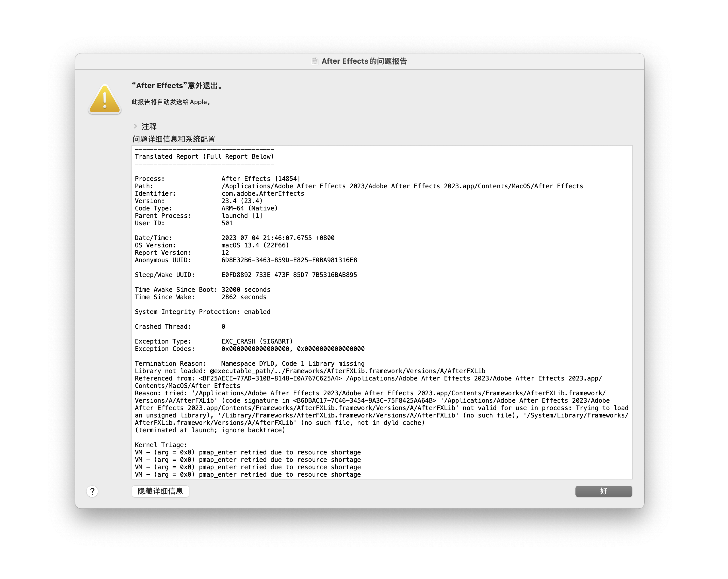Click the Code Type "ARM-64 (Native)"

(x=250, y=208)
